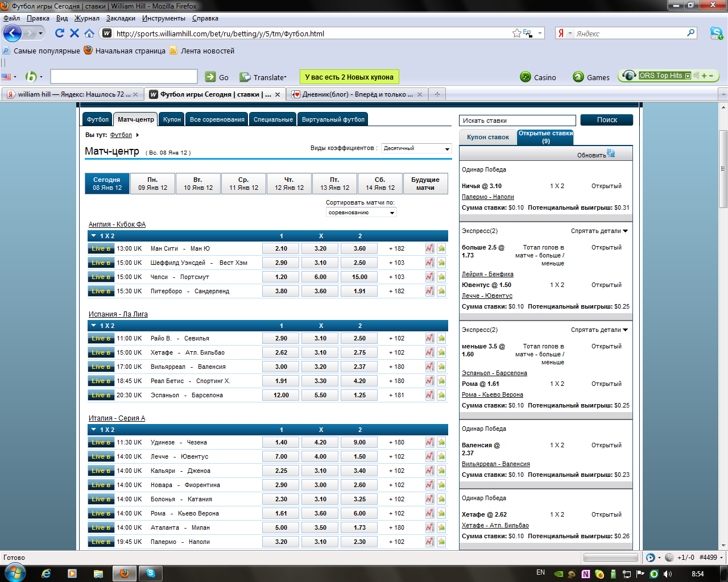Open the Закладки menu in menu bar

121,18
